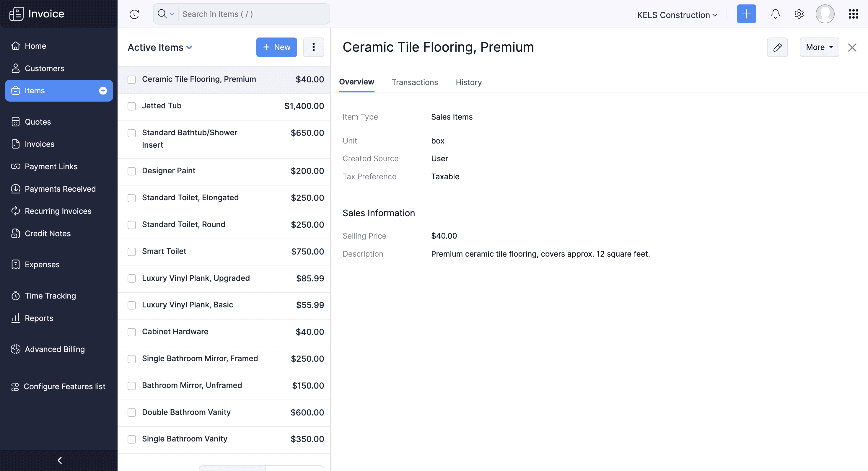Click the New item button
Viewport: 868px width, 471px height.
click(276, 47)
